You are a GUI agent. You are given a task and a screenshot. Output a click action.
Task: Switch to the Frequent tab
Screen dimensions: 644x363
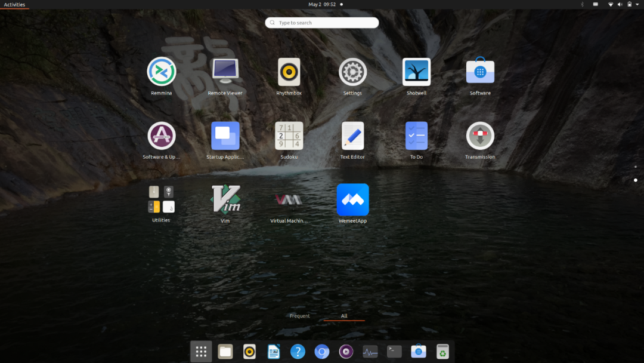299,316
